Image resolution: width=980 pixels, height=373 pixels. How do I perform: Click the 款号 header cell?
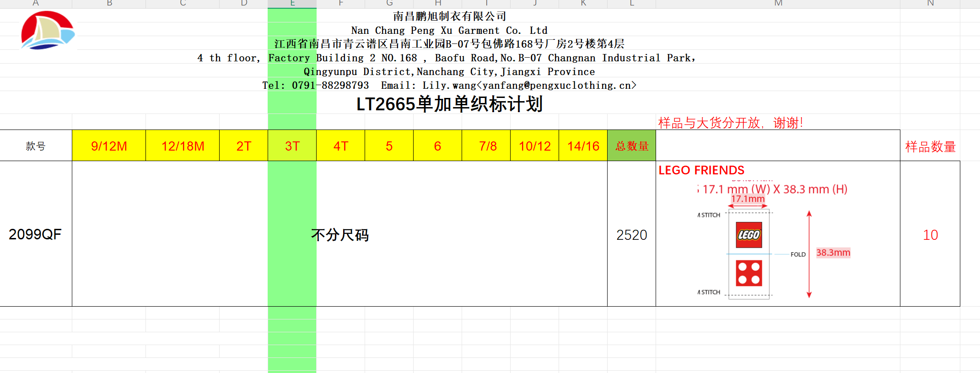pos(36,146)
